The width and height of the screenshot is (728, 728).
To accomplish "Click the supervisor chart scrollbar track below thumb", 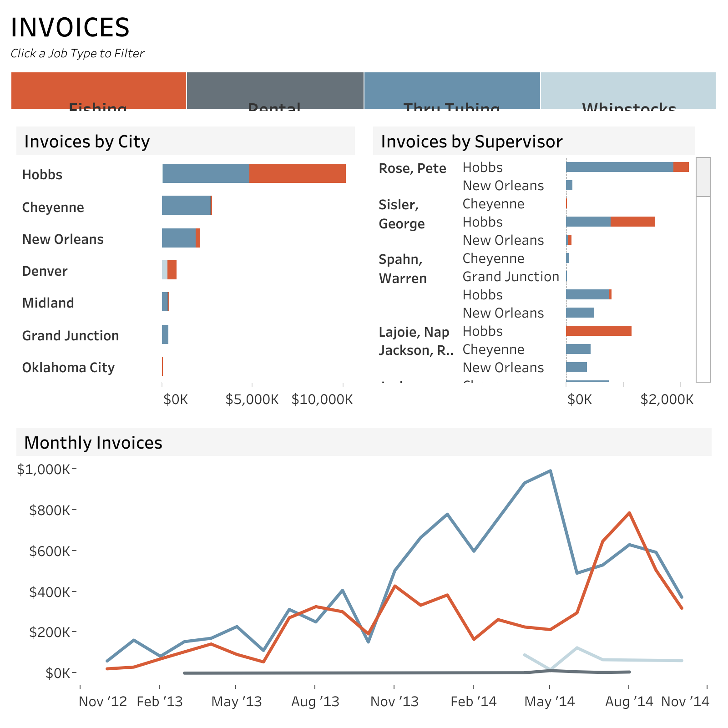I will pyautogui.click(x=703, y=289).
